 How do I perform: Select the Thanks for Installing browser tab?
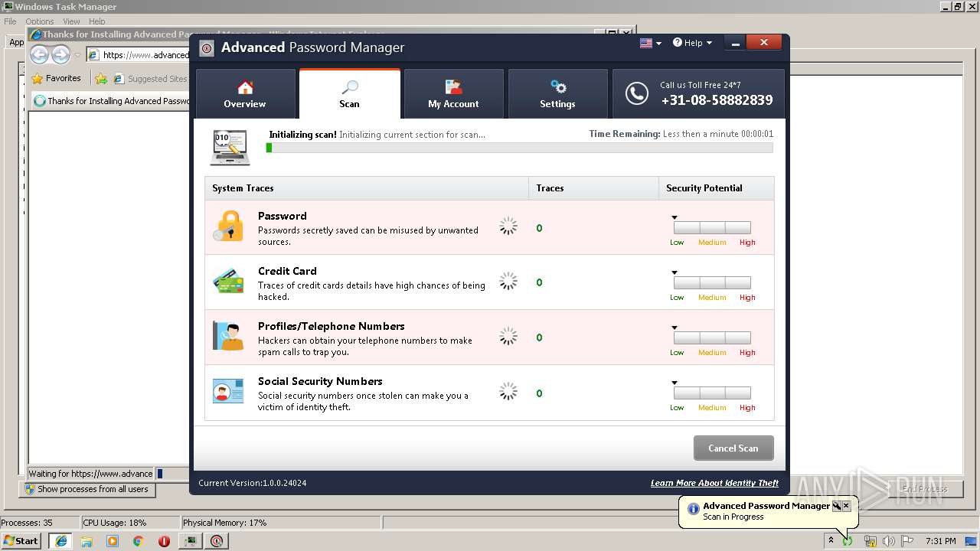click(x=112, y=101)
